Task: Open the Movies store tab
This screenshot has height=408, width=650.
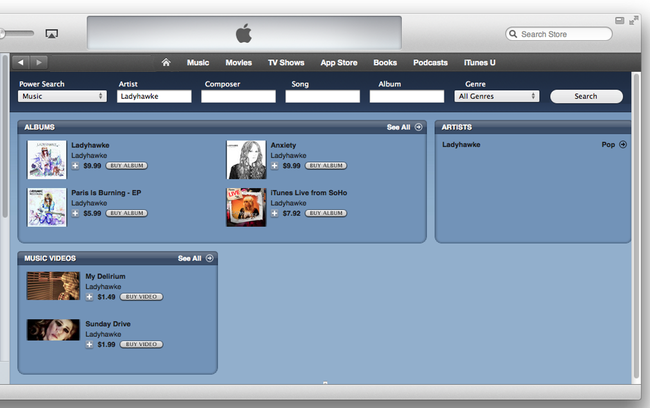Action: point(239,63)
